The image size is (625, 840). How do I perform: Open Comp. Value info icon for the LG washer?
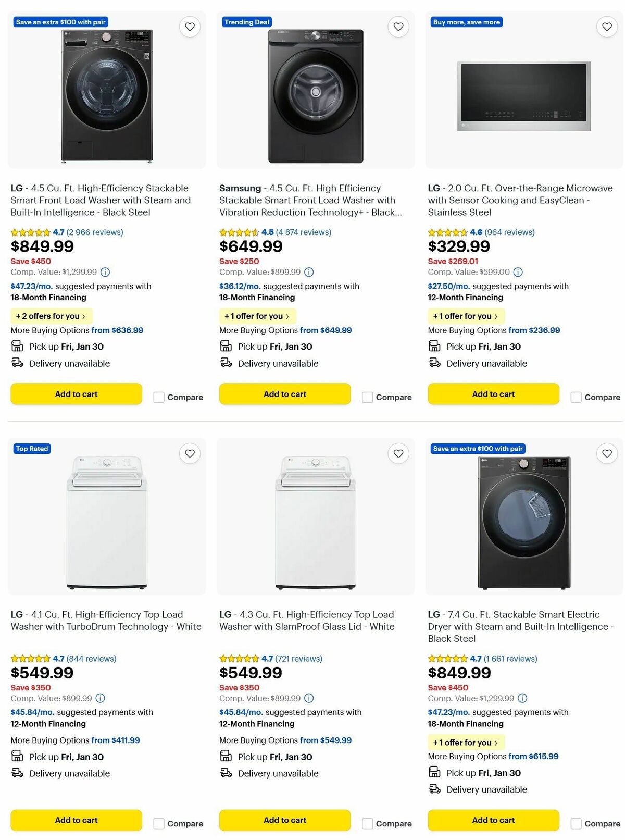tap(106, 271)
